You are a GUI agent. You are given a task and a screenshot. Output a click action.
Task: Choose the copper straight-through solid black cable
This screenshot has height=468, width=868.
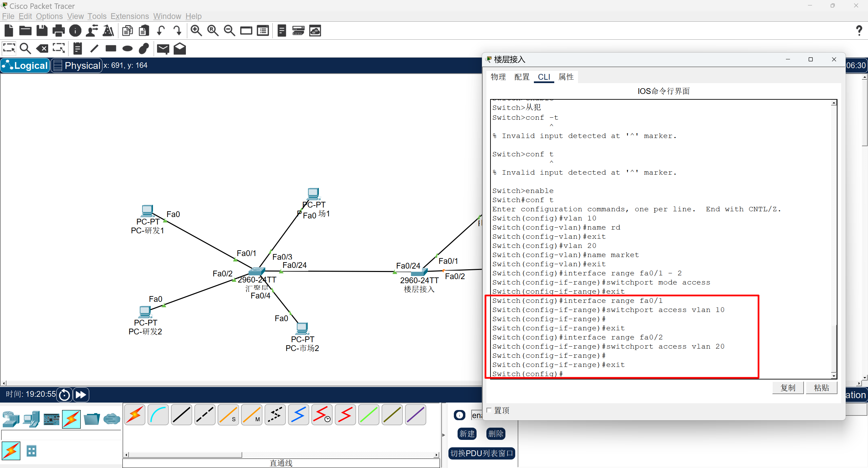(x=181, y=414)
